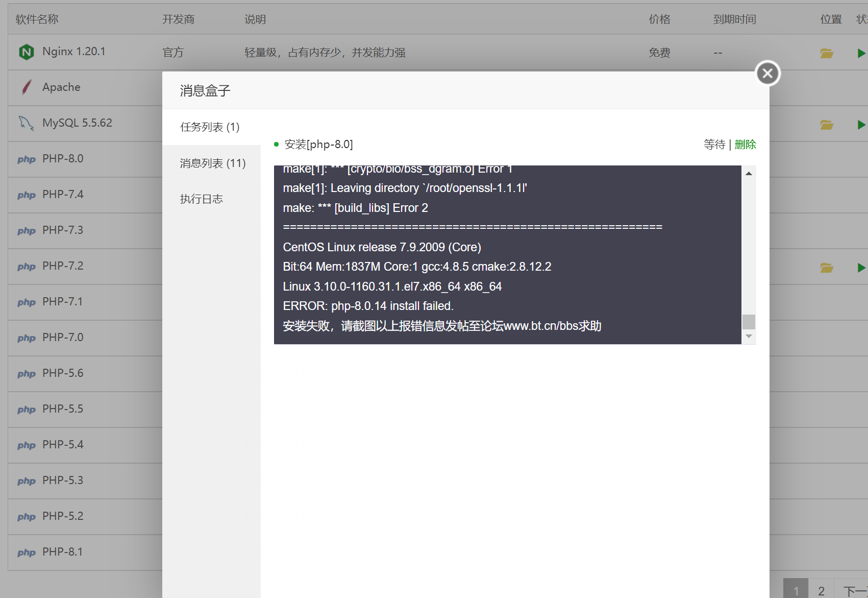Select PHP-7.1 in software list
This screenshot has height=598, width=868.
coord(63,302)
